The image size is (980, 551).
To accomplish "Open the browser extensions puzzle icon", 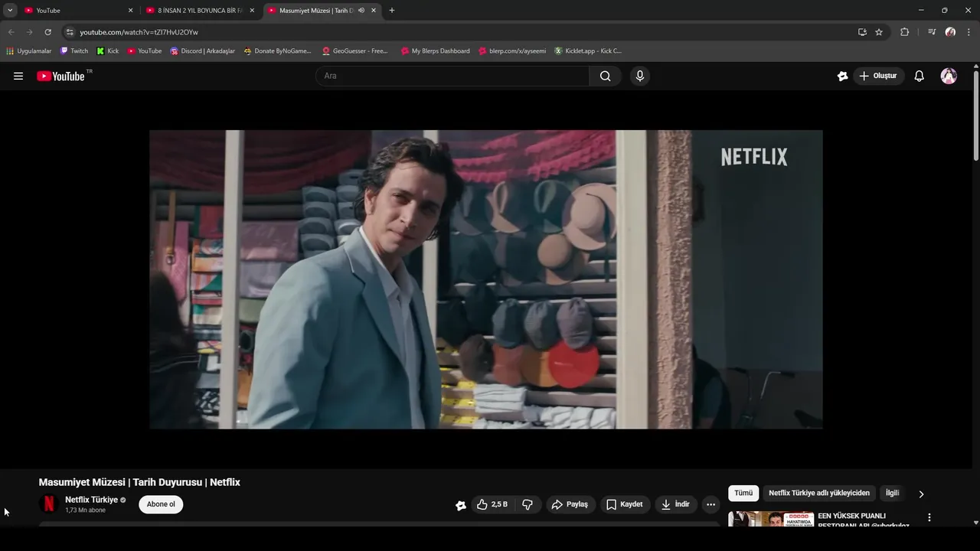I will 904,32.
